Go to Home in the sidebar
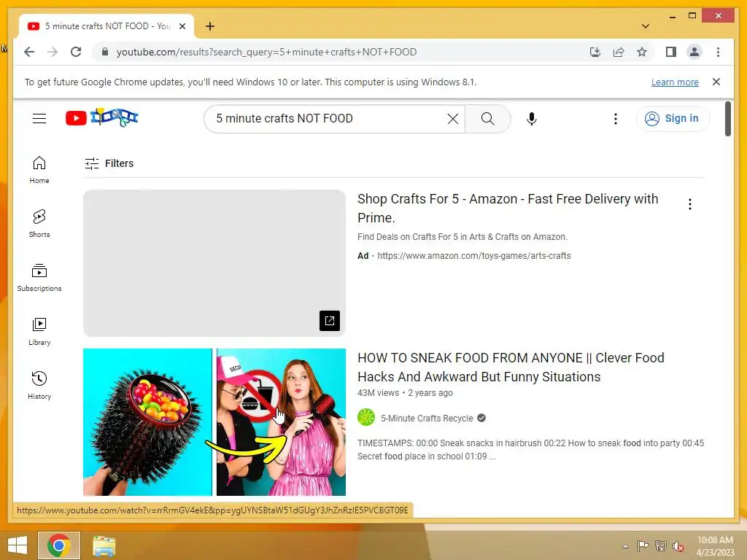 tap(39, 170)
